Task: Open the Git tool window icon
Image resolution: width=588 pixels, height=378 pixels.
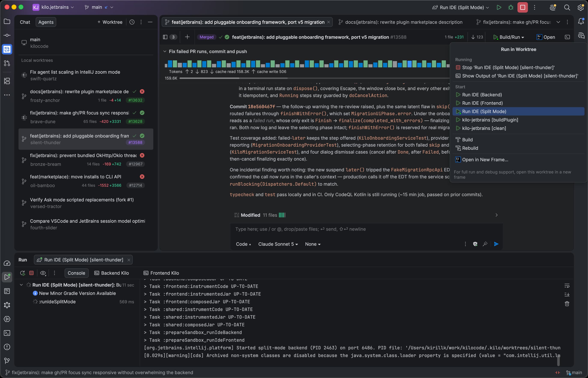Action: (x=7, y=360)
